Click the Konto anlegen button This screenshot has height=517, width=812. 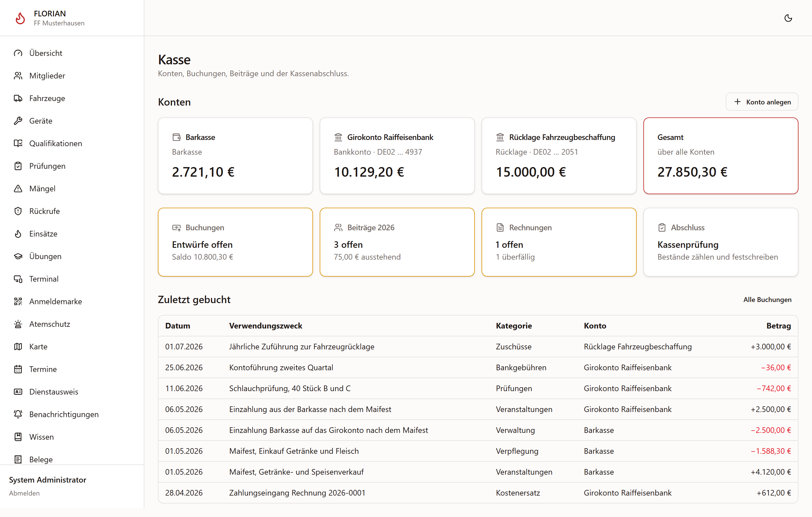(x=762, y=102)
